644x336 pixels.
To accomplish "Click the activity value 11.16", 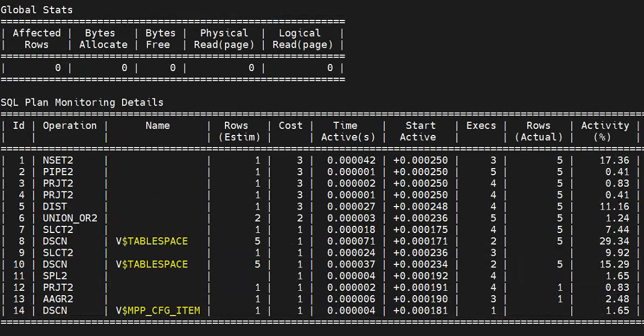I will 614,207.
